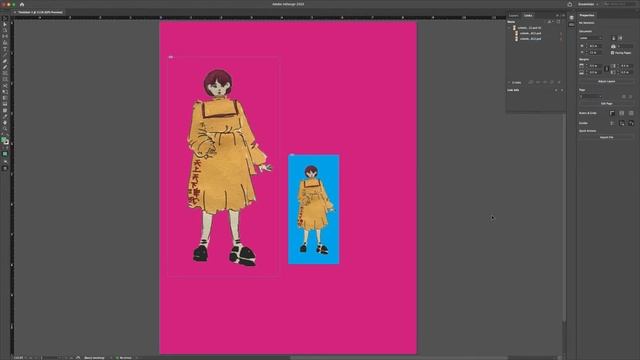Enable the Facing Pages checkbox
This screenshot has width=640, height=360.
click(x=612, y=53)
